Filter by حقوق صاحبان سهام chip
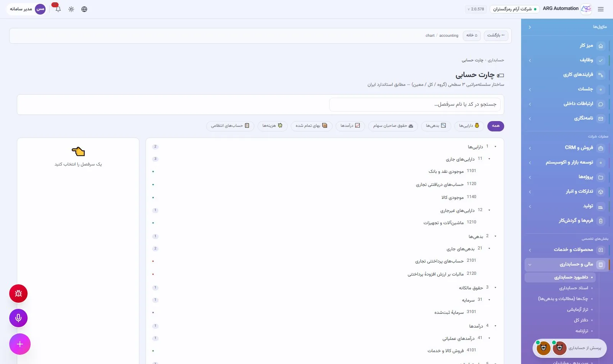Viewport: 613px width, 364px height. tap(393, 126)
